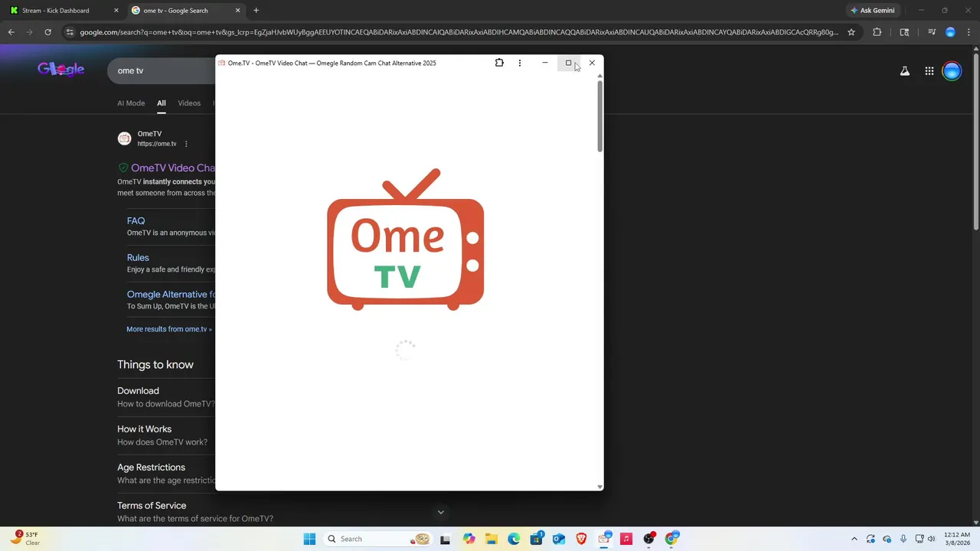Image resolution: width=980 pixels, height=551 pixels.
Task: Click the Chrome address bar URL
Action: (x=459, y=32)
